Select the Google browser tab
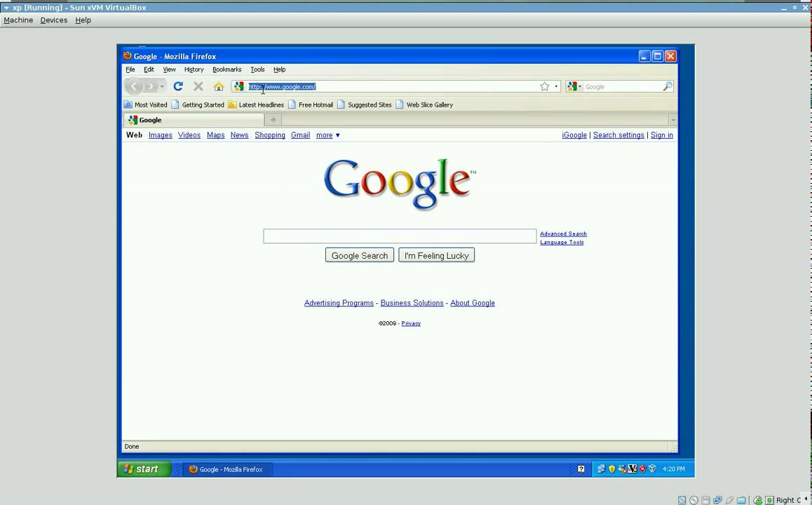Viewport: 812px width, 505px height. click(x=194, y=120)
